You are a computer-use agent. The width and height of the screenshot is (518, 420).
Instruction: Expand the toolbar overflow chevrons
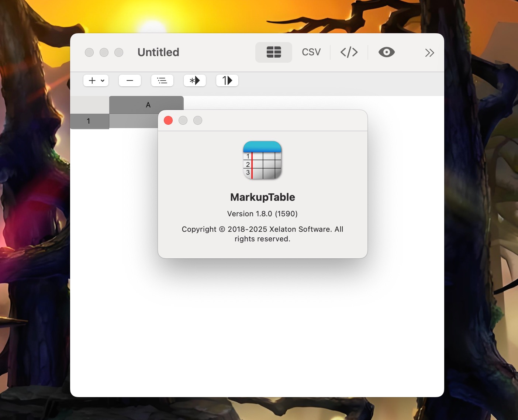coord(429,52)
